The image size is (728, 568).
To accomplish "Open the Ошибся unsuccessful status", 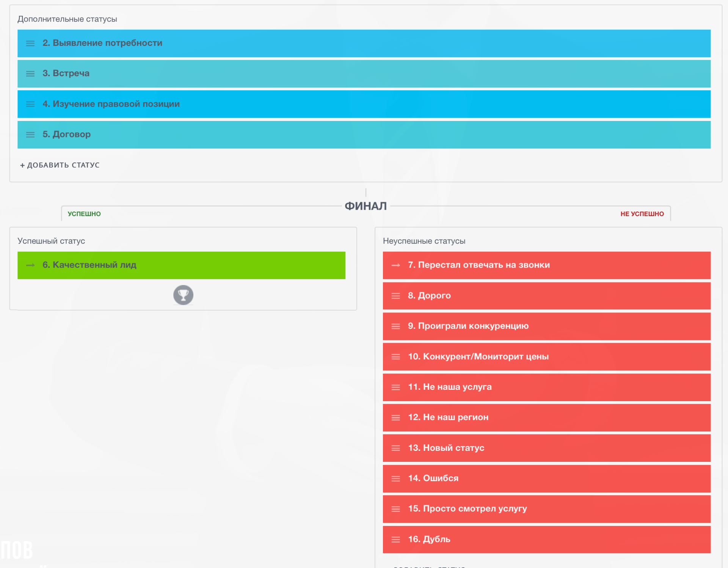I will click(x=546, y=479).
